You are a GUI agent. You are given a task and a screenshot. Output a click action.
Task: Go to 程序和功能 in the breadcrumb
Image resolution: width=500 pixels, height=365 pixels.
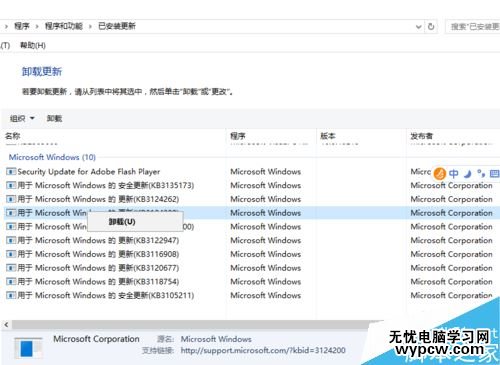coord(64,26)
